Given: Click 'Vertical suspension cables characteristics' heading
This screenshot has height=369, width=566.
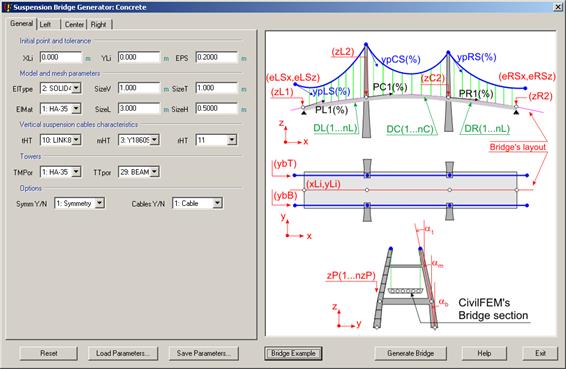Looking at the screenshot, I should [x=79, y=125].
